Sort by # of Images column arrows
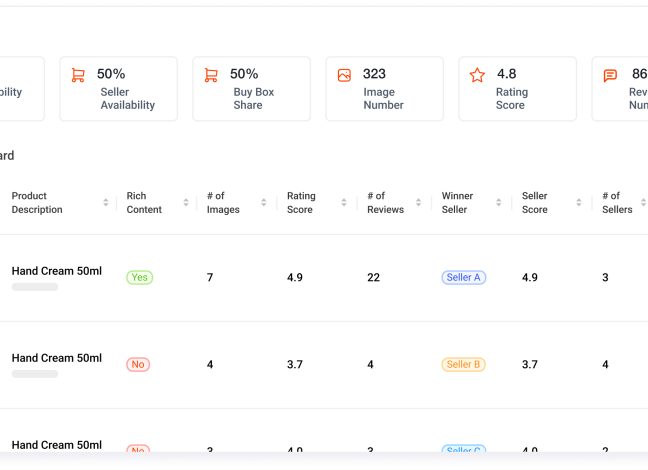Image resolution: width=648 pixels, height=470 pixels. 264,202
